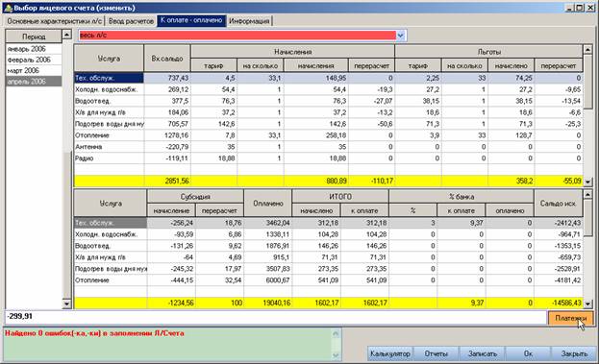Viewport: 599px width, 364px height.
Task: Open the 'Информация' tab
Action: coord(249,21)
